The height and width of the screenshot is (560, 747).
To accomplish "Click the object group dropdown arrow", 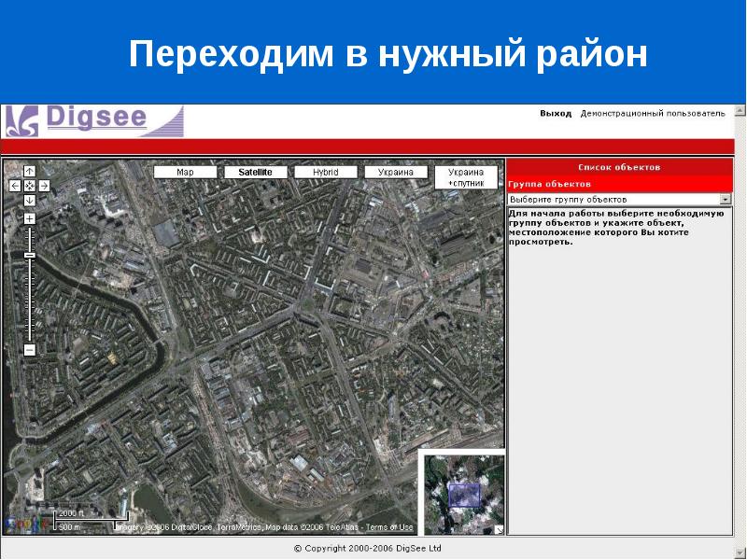I will (x=726, y=200).
